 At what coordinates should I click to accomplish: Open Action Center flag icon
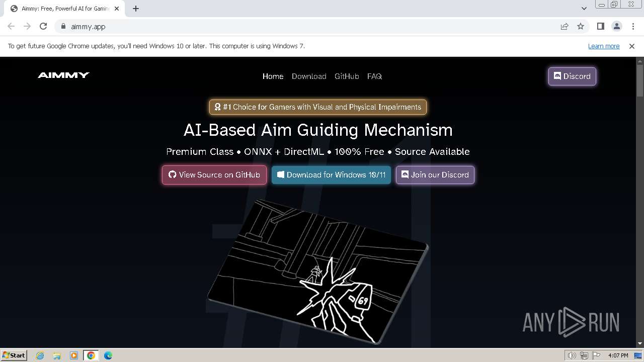(596, 355)
